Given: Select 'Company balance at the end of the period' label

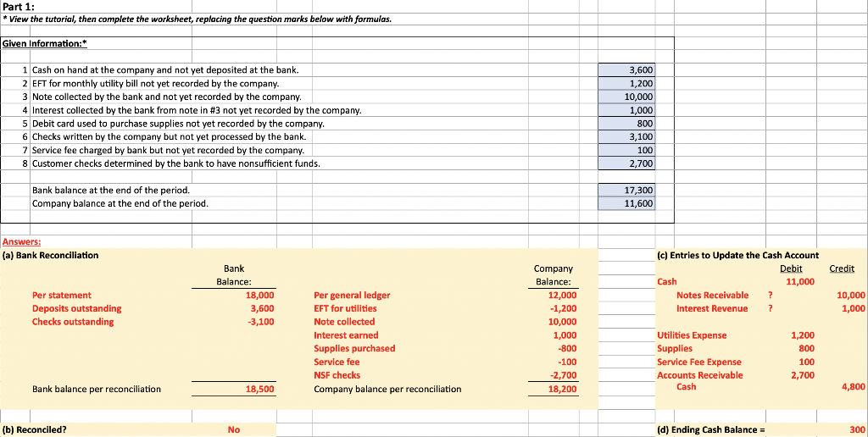Looking at the screenshot, I should click(x=120, y=203).
